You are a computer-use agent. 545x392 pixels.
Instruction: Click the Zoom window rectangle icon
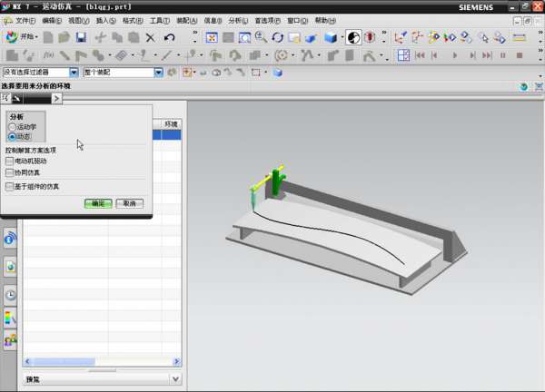(244, 37)
